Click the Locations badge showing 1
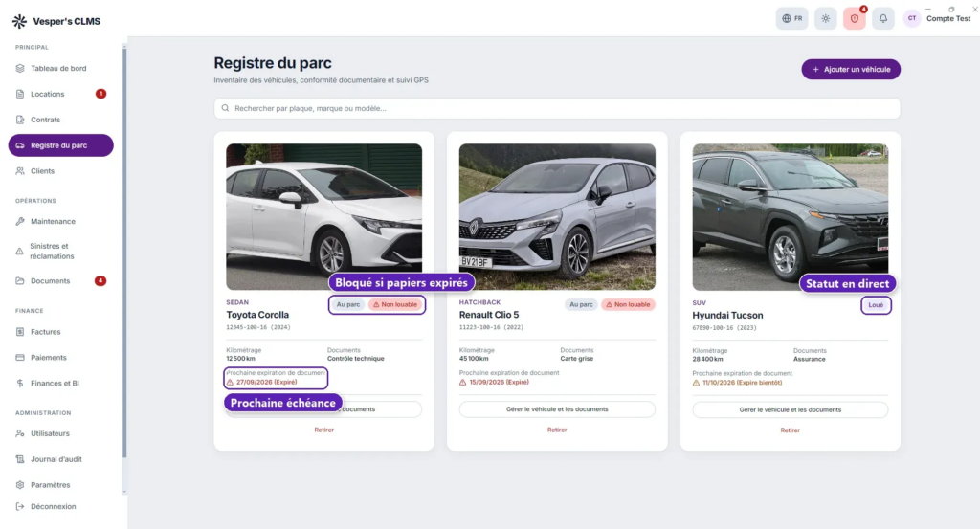 pos(100,94)
